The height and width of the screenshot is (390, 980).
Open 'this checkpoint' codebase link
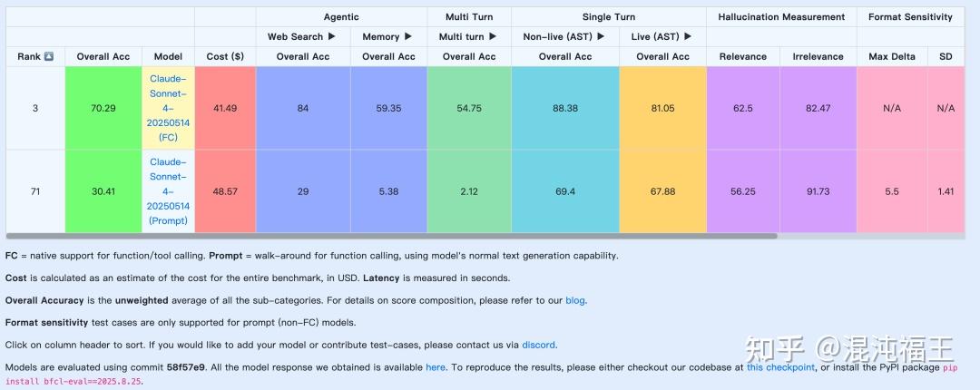pyautogui.click(x=780, y=367)
